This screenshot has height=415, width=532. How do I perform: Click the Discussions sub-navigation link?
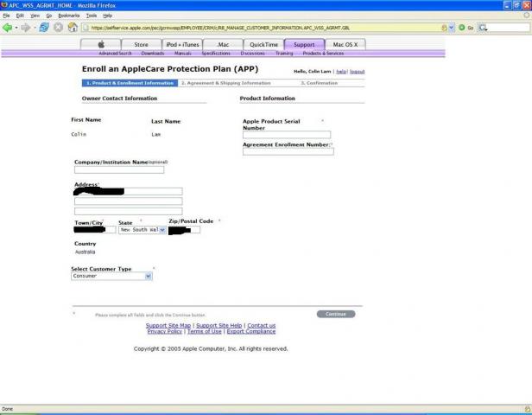pyautogui.click(x=253, y=54)
